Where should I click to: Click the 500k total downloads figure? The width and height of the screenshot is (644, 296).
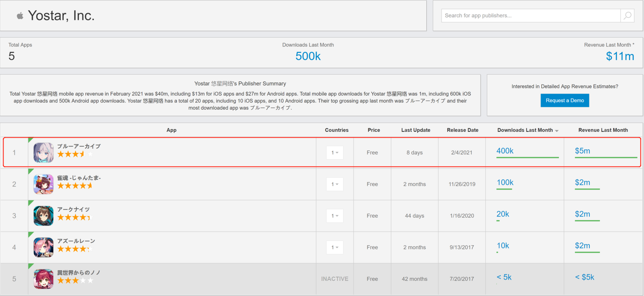[308, 57]
